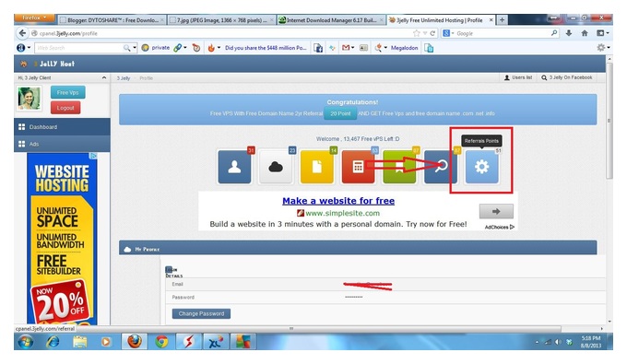Open dropdown next to the fire icon

point(219,48)
